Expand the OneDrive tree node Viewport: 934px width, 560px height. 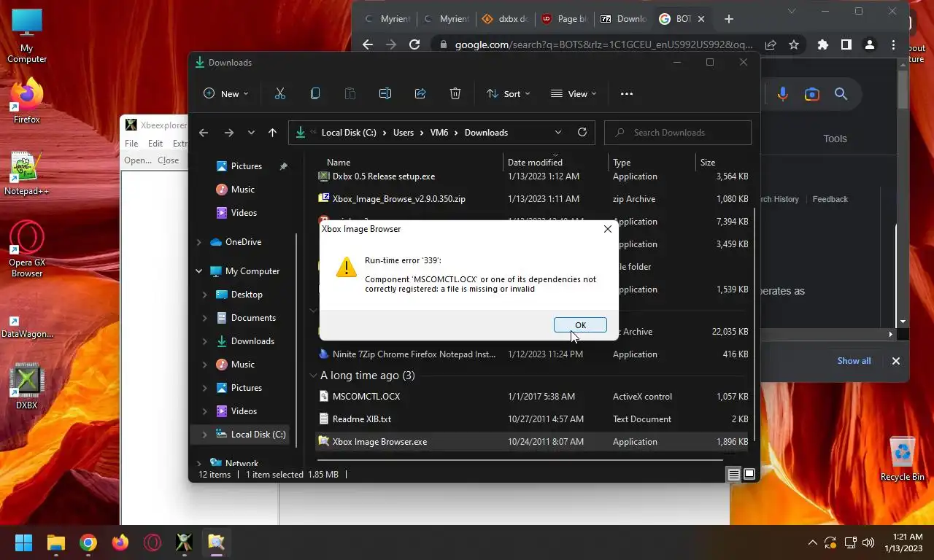point(199,242)
